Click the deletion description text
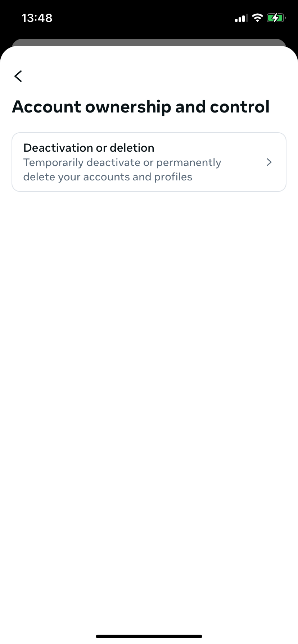The height and width of the screenshot is (644, 298). 122,169
